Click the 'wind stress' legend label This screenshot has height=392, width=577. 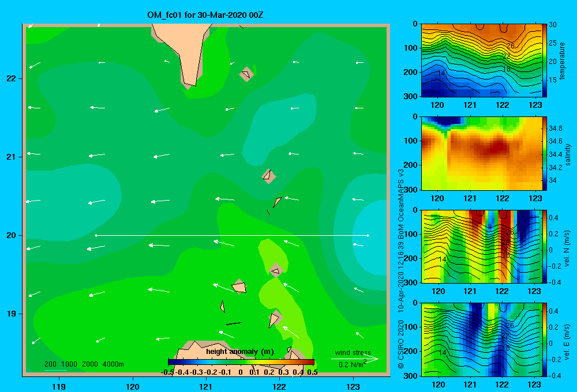point(353,353)
